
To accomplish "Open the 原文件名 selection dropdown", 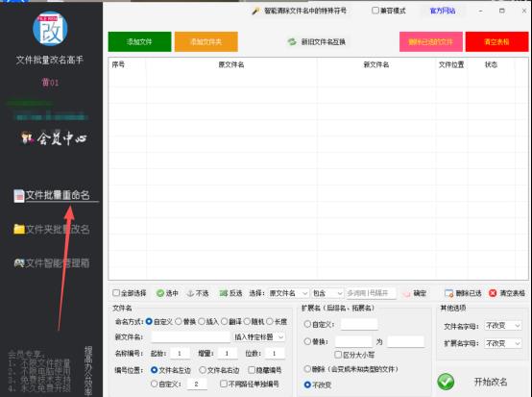I will (x=288, y=293).
